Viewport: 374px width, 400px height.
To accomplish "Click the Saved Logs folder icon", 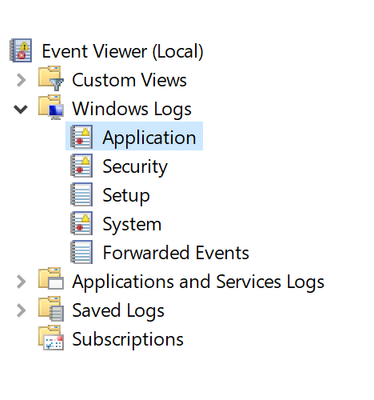I will [51, 309].
